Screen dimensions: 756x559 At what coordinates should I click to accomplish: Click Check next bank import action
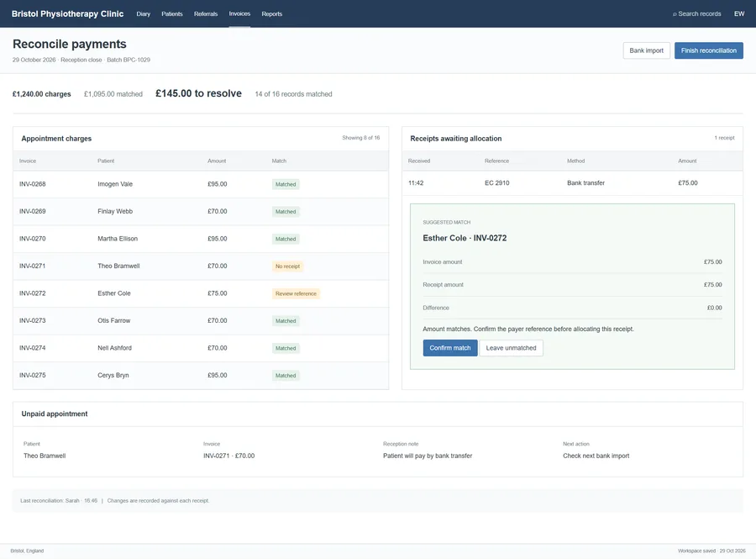pyautogui.click(x=596, y=456)
